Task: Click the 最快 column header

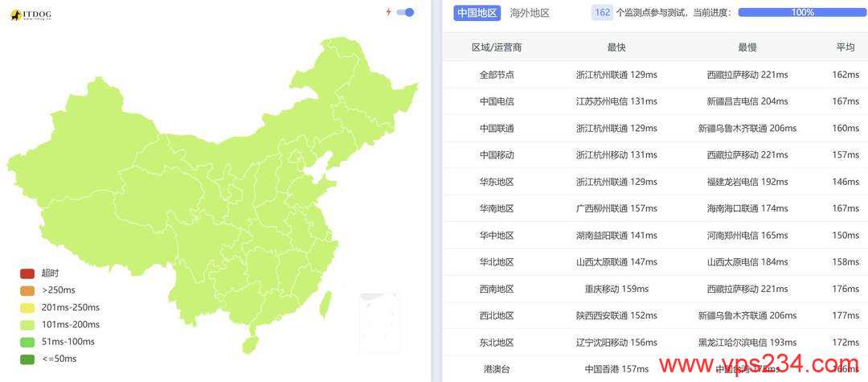Action: [616, 47]
